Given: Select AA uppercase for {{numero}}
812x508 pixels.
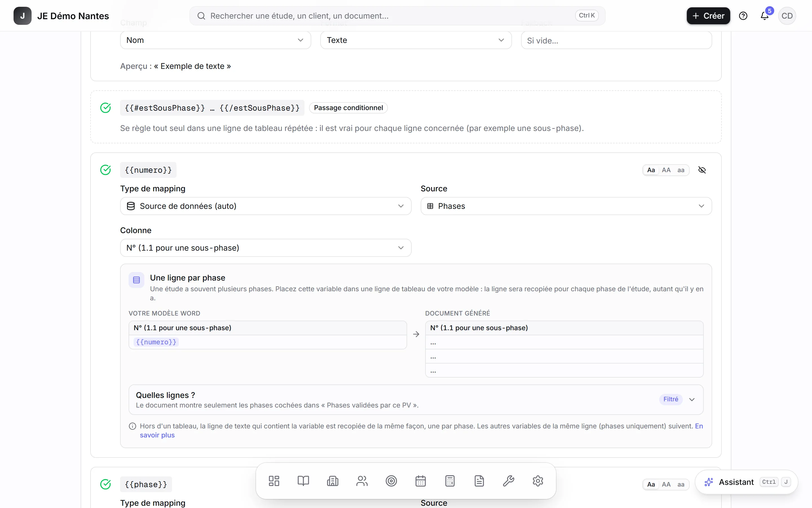Looking at the screenshot, I should click(666, 170).
